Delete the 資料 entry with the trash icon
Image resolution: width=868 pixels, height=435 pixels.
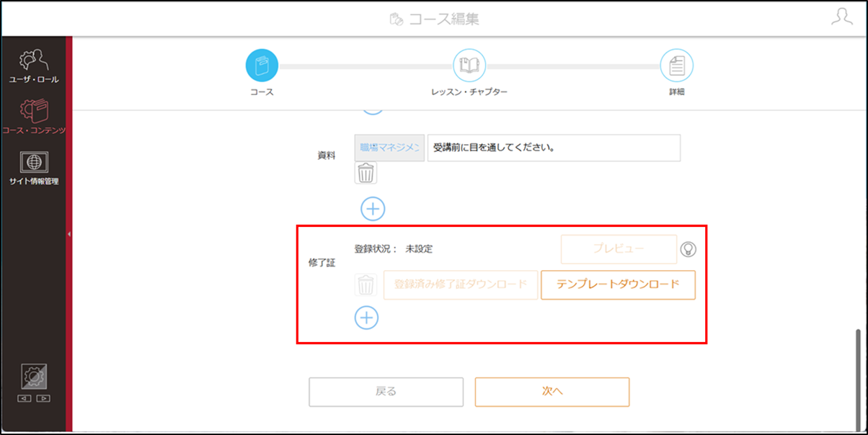(366, 173)
